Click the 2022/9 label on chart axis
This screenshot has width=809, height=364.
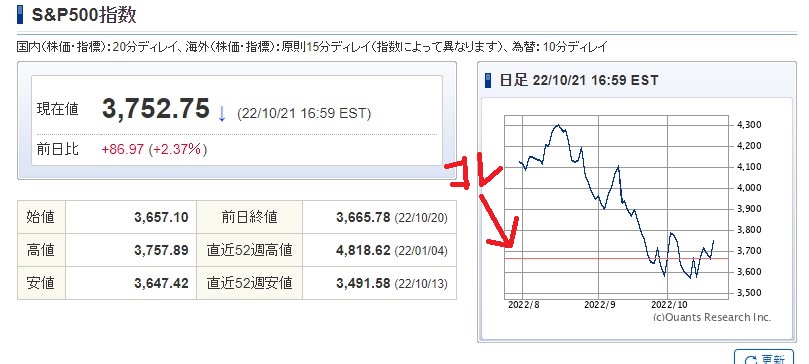(600, 304)
